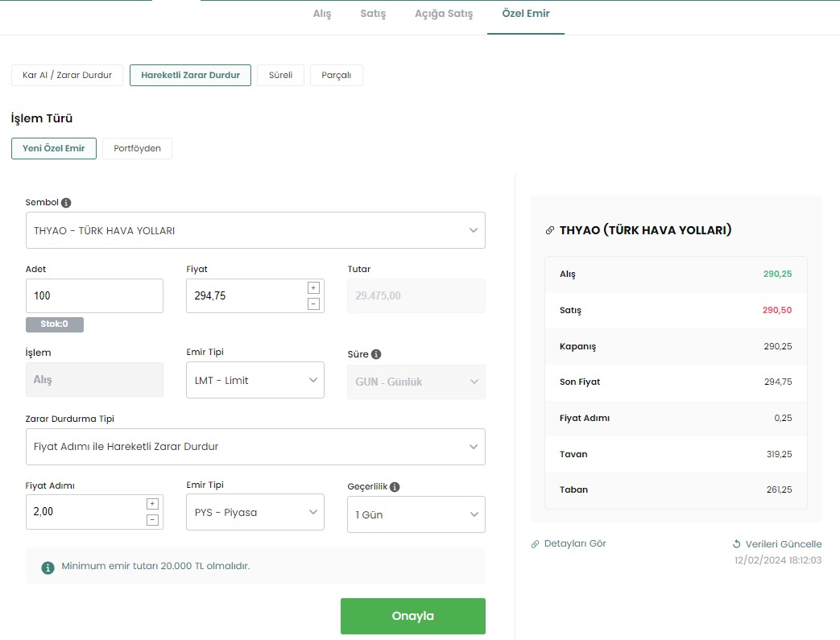This screenshot has height=640, width=840.
Task: Click the Geçerlilik info icon
Action: click(395, 487)
